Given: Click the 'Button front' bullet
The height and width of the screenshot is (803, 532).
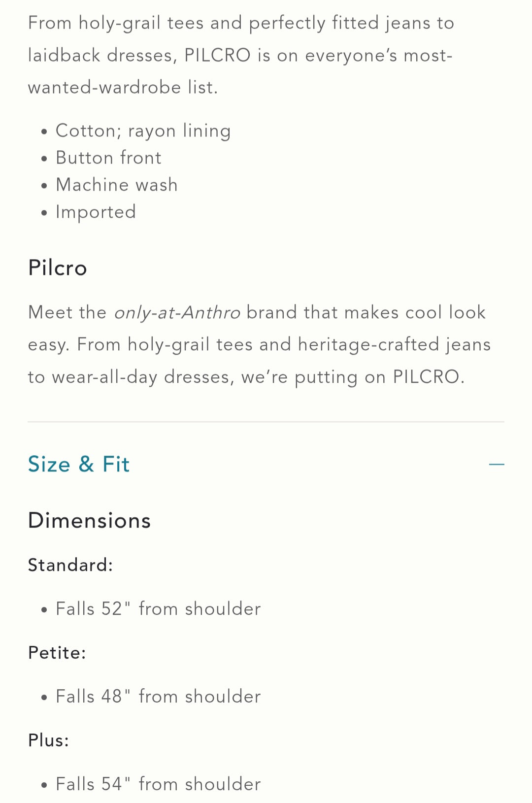Looking at the screenshot, I should (x=108, y=158).
